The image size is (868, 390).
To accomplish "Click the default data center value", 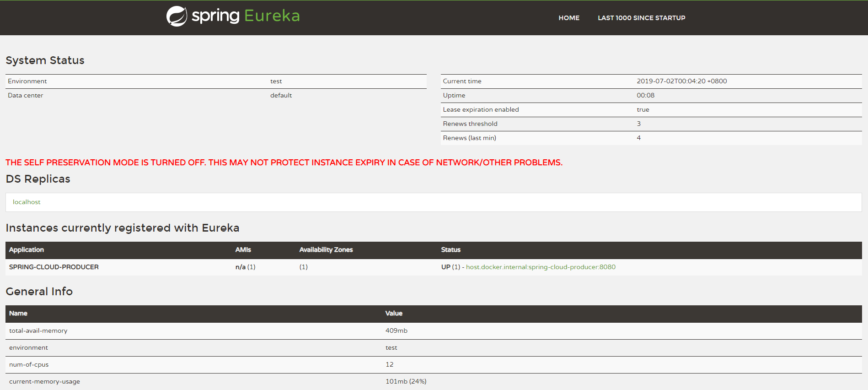I will point(281,95).
